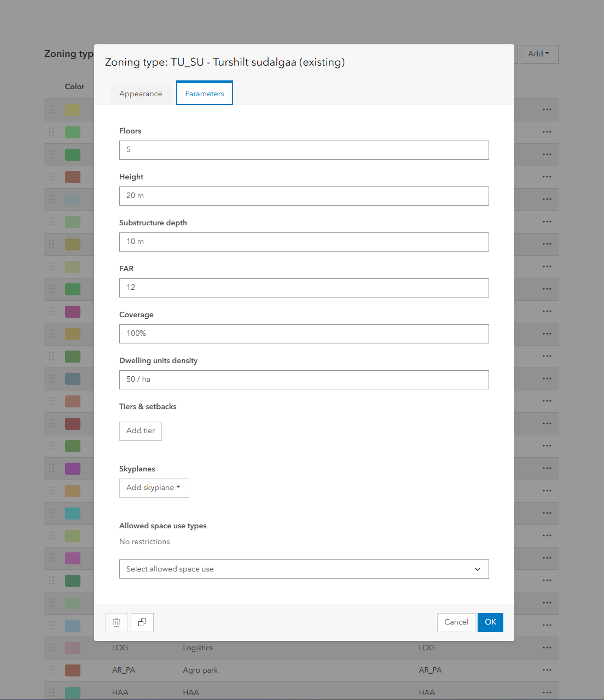Open the options menu for the HAA row
Screen dimensions: 604x700
547,692
